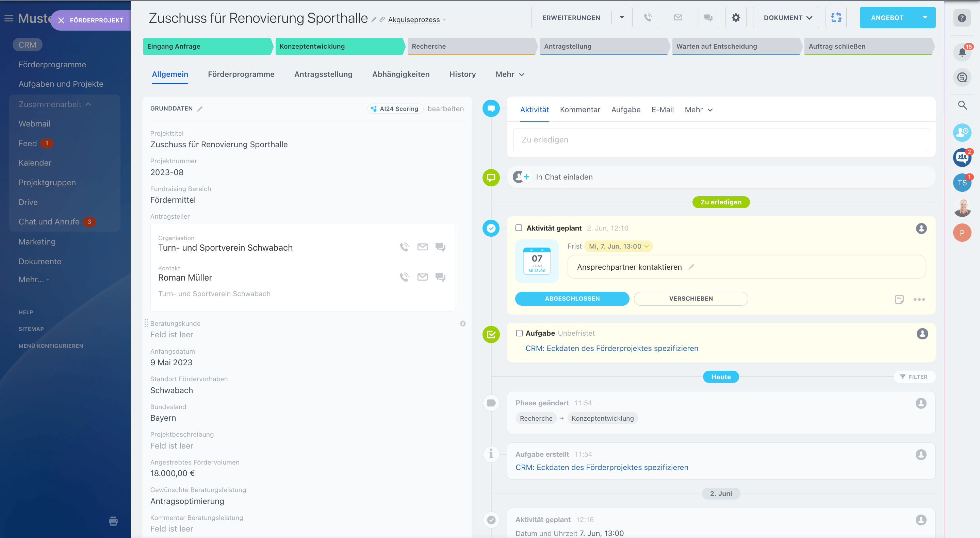Open settings gear in top toolbar
This screenshot has height=538, width=980.
click(x=735, y=17)
